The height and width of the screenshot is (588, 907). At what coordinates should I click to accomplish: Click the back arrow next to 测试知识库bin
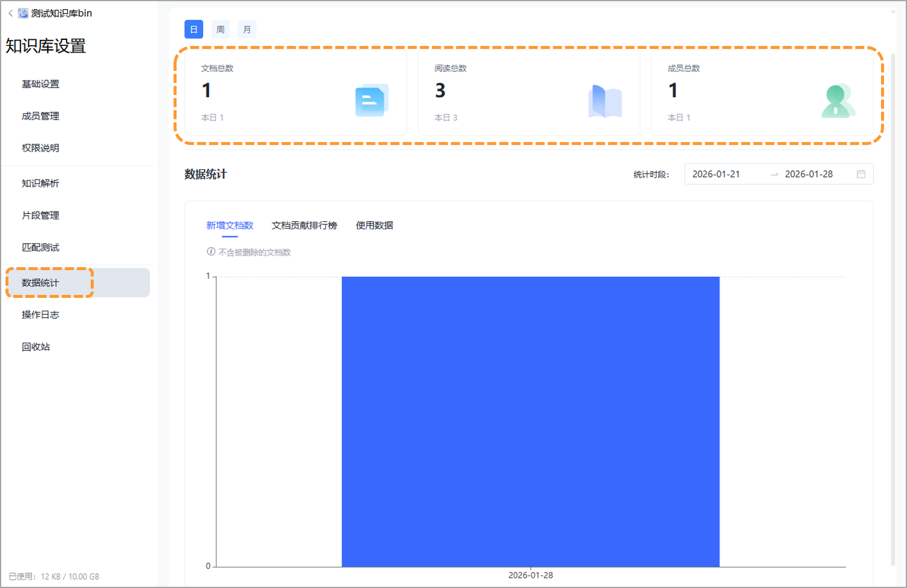click(x=10, y=12)
